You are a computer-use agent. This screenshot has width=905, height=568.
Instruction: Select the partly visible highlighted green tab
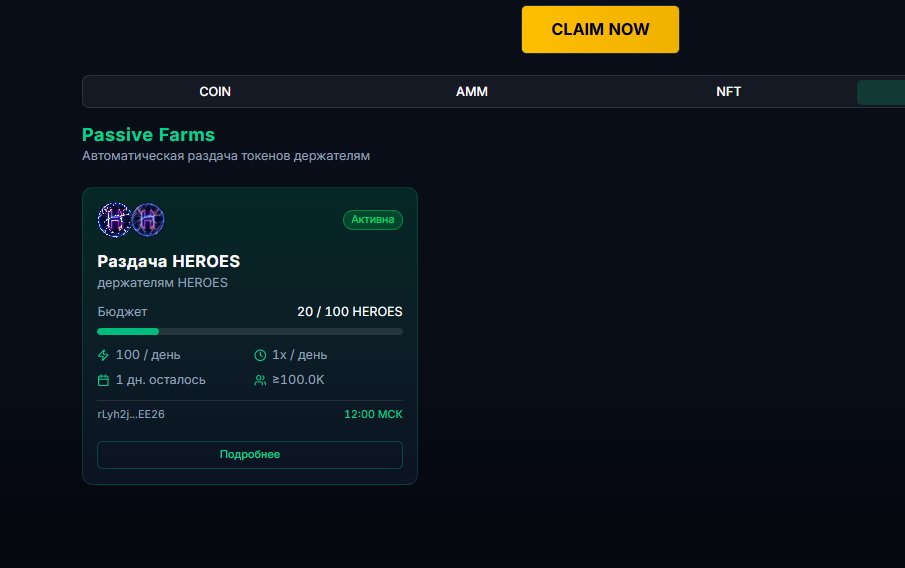point(881,92)
